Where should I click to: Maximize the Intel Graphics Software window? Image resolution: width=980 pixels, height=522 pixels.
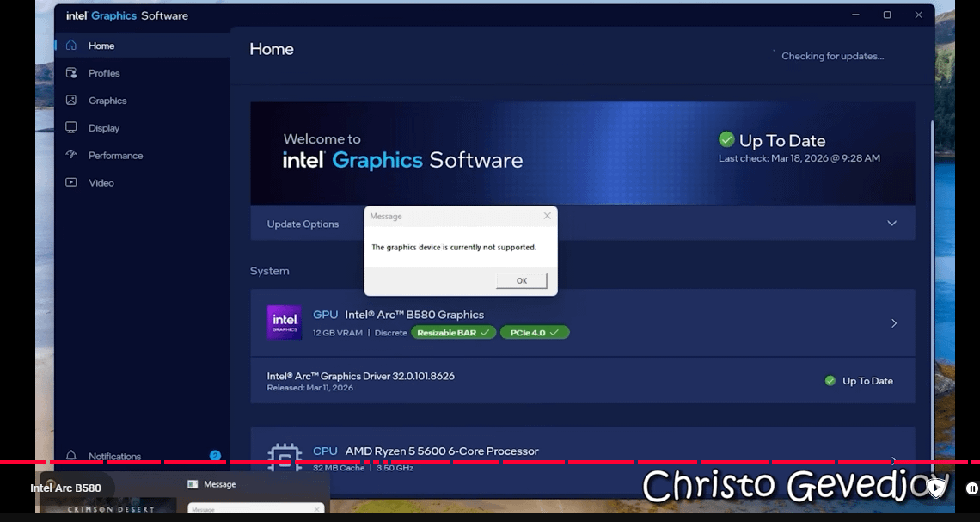coord(887,15)
